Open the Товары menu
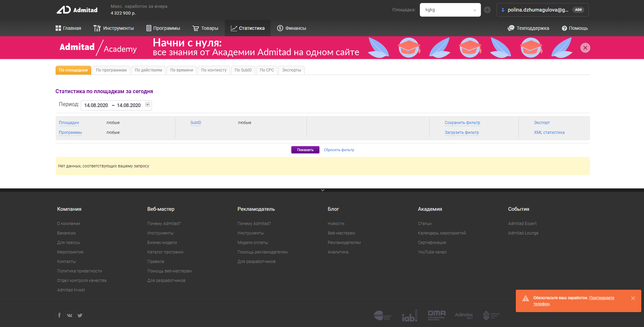The height and width of the screenshot is (327, 644). 205,28
